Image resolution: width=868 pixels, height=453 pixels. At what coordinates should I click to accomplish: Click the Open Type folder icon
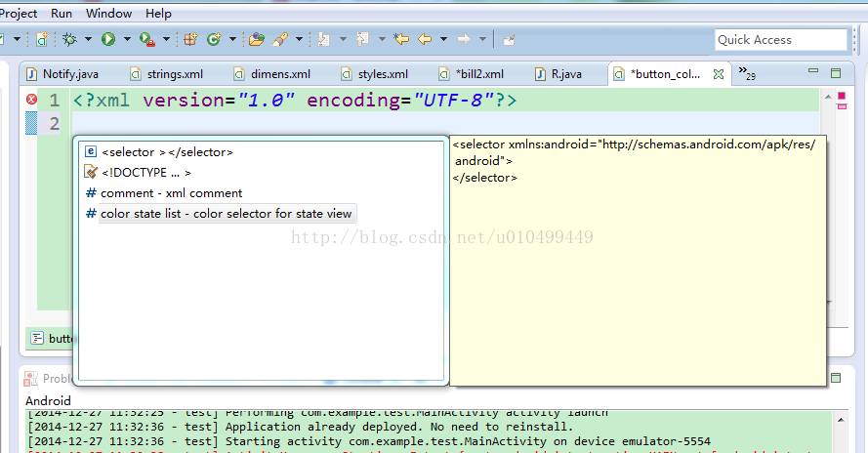point(257,39)
